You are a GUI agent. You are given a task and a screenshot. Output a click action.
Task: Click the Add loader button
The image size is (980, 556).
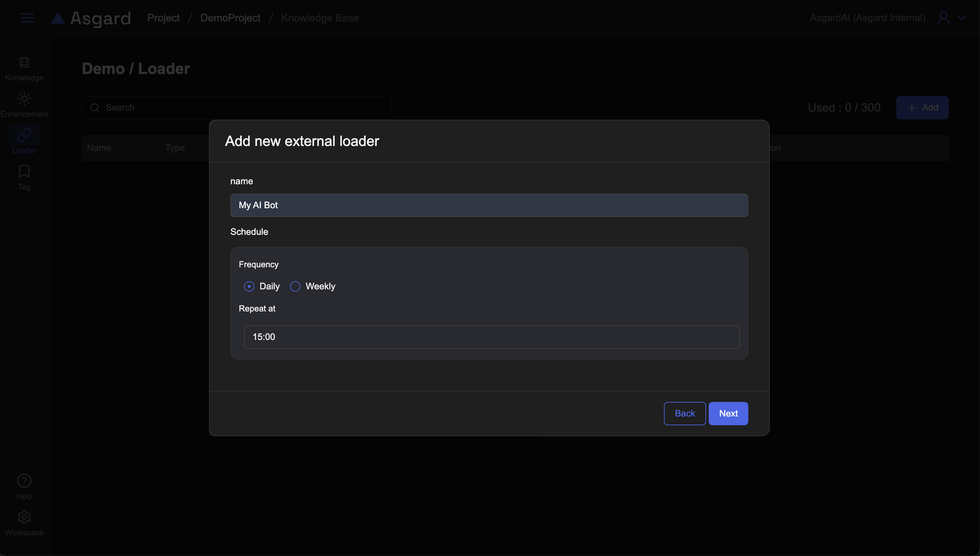click(x=922, y=108)
